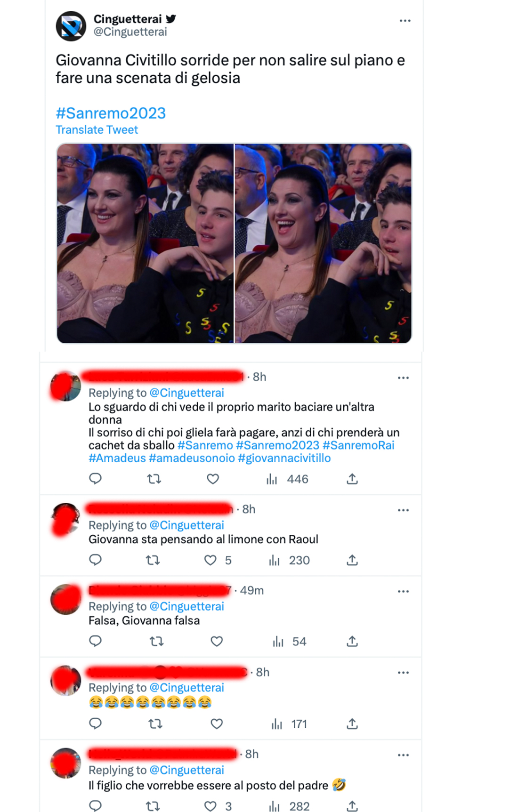Like the 'Falsa, Giovanna falsa' reply

tap(217, 641)
